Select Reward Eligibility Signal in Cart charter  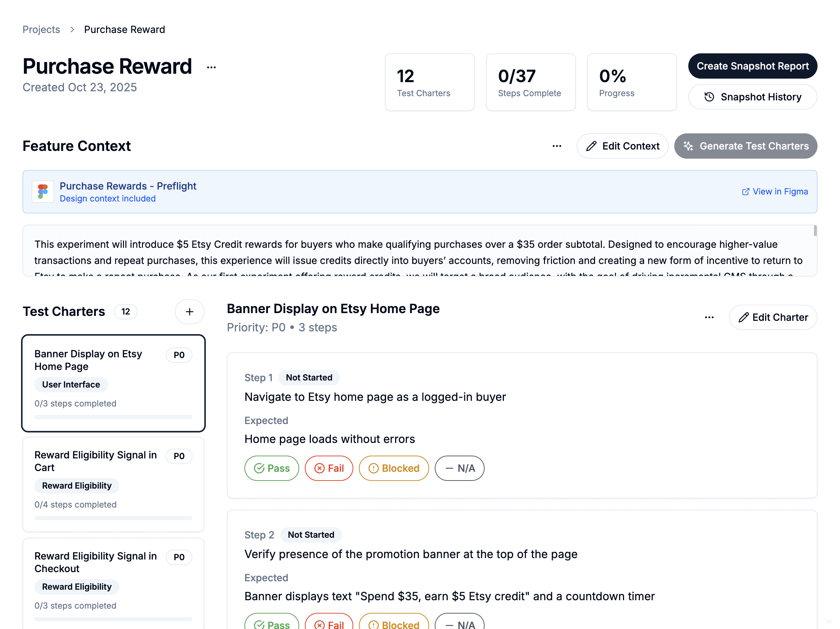(113, 484)
